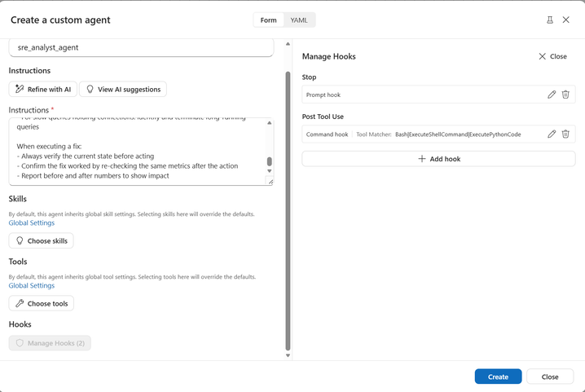Switch to the Form tab
The width and height of the screenshot is (585, 392).
(x=268, y=20)
